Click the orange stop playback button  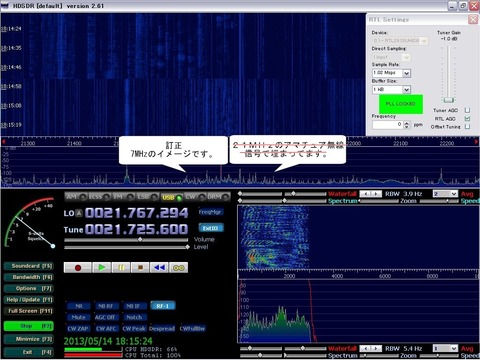pyautogui.click(x=140, y=267)
